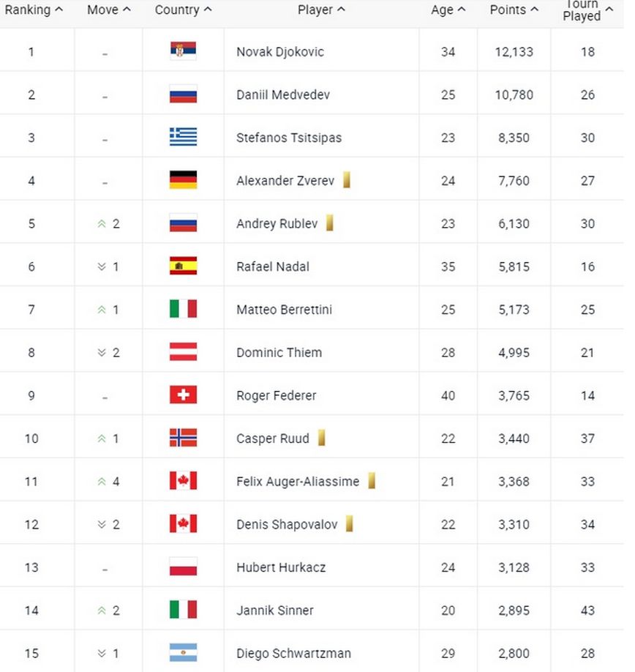This screenshot has height=672, width=635.
Task: Click the Serbian flag icon
Action: coord(183,51)
